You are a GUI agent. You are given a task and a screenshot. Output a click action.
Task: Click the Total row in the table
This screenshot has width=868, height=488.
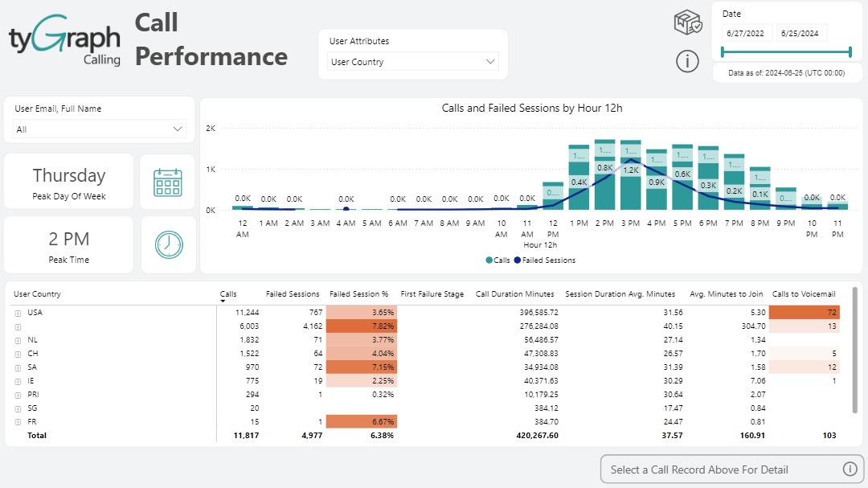pos(37,435)
